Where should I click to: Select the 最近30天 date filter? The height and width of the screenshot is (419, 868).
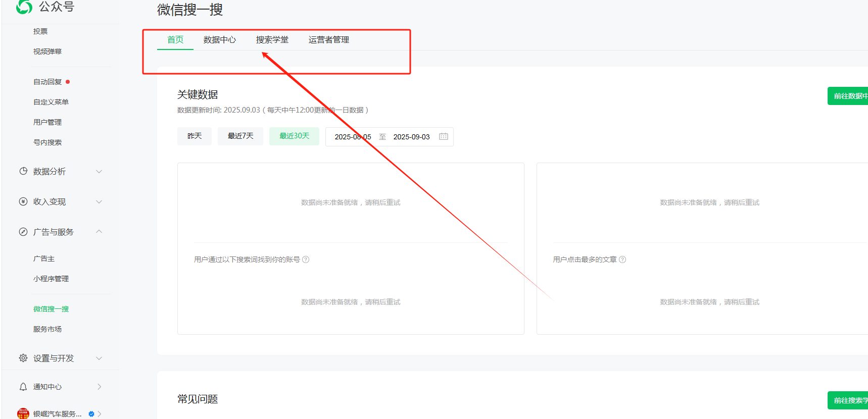coord(294,136)
